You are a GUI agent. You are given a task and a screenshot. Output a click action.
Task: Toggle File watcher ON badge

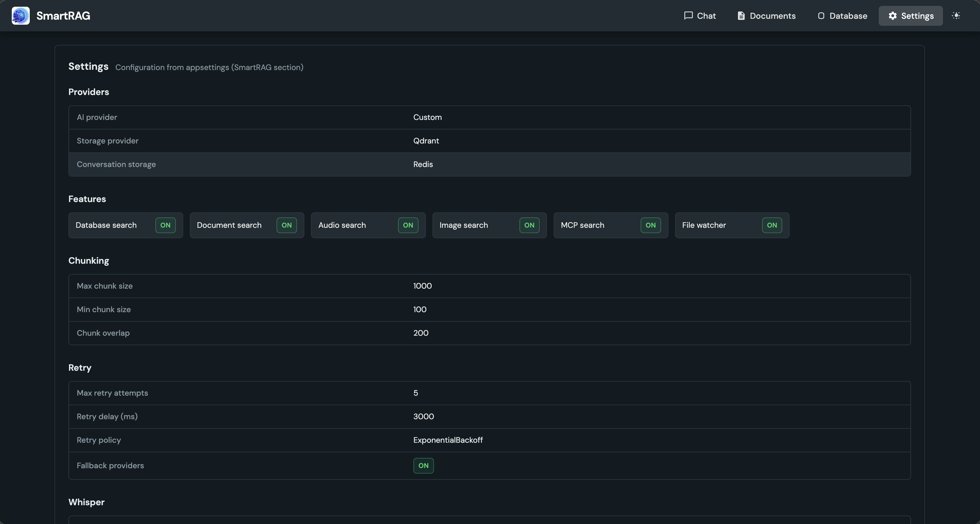pyautogui.click(x=772, y=225)
